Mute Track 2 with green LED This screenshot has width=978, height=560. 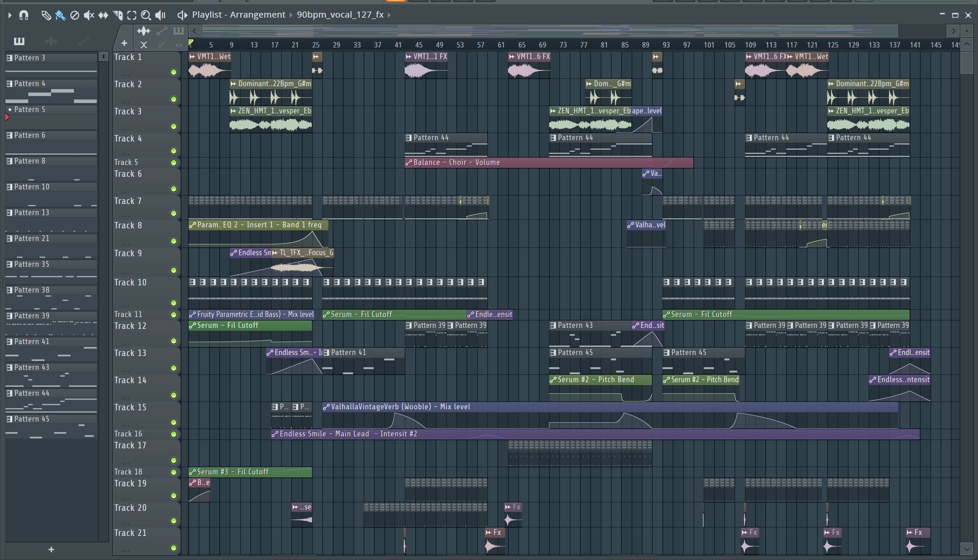[x=174, y=99]
